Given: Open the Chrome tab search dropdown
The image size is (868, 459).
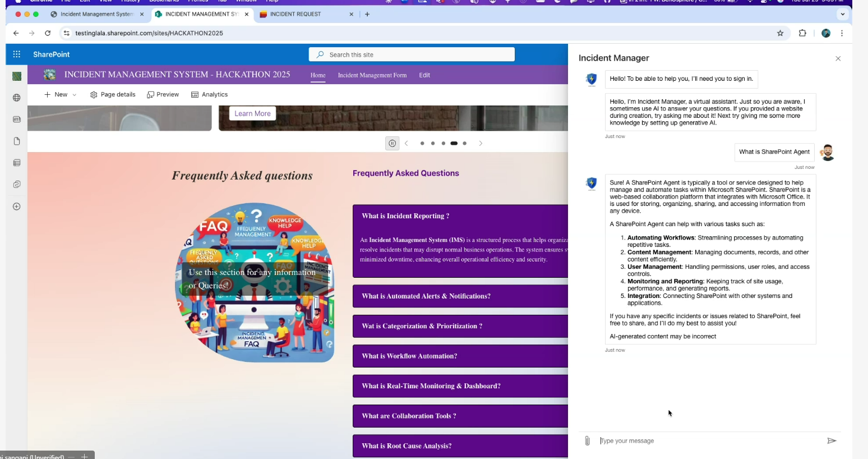Looking at the screenshot, I should coord(842,14).
